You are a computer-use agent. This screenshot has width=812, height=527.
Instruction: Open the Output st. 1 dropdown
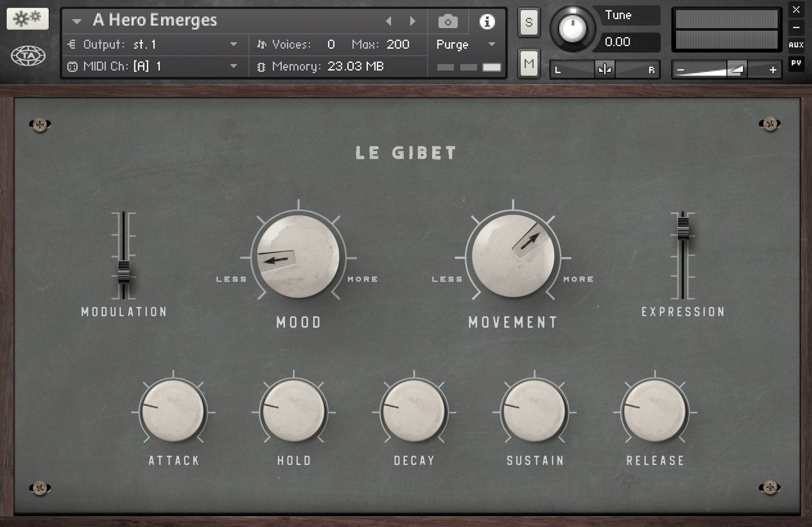point(234,44)
